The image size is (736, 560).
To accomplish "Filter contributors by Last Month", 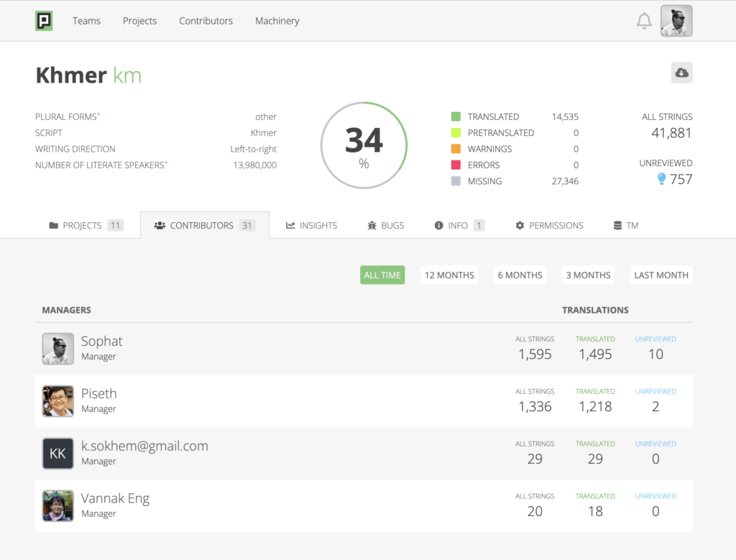I will 661,275.
